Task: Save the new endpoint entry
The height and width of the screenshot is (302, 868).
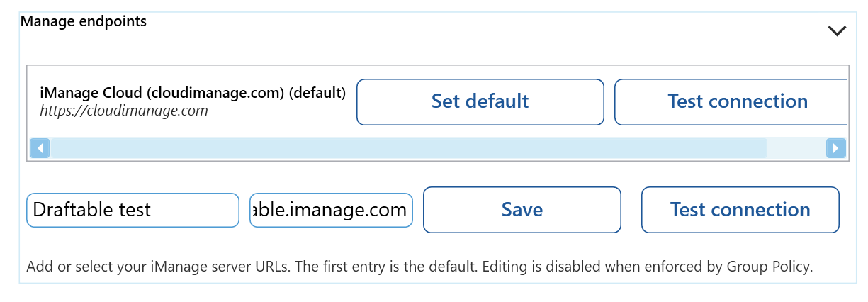Action: [x=522, y=210]
